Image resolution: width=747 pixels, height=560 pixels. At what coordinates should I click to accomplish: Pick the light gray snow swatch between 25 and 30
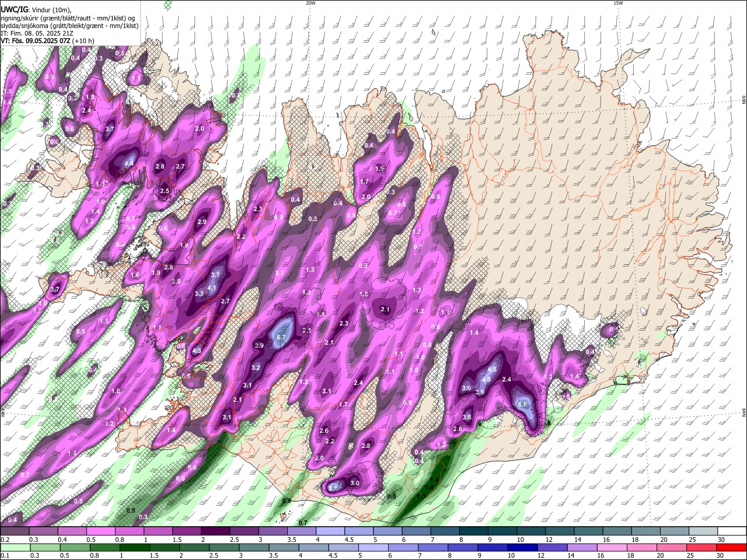(702, 531)
